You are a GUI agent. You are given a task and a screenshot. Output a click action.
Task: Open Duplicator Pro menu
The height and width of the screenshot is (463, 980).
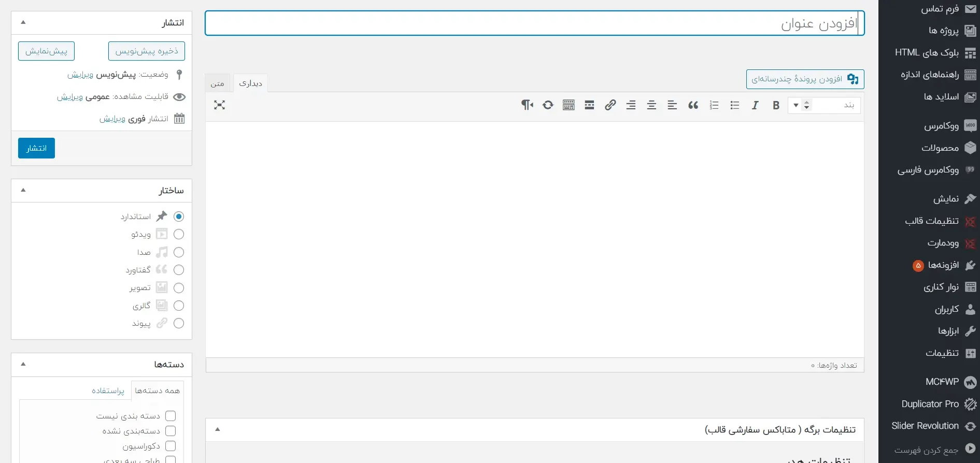pos(929,404)
